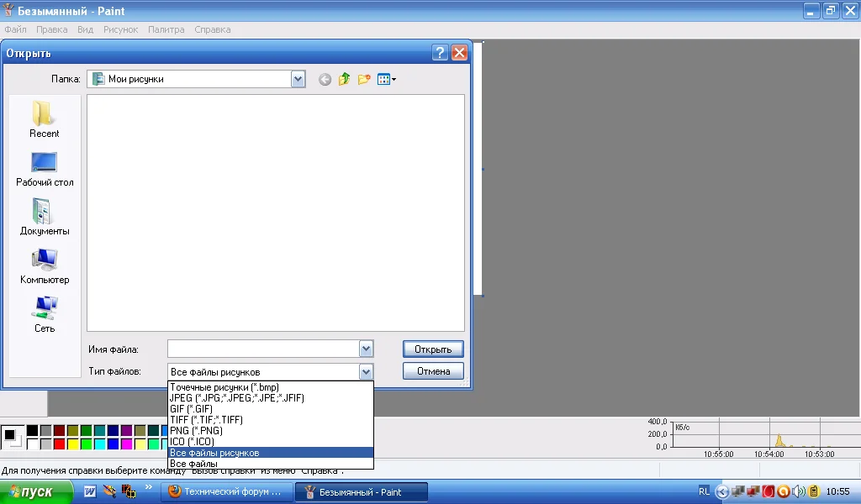Expand the Имя файла dropdown arrow
Screen dimensions: 861x504
point(367,349)
